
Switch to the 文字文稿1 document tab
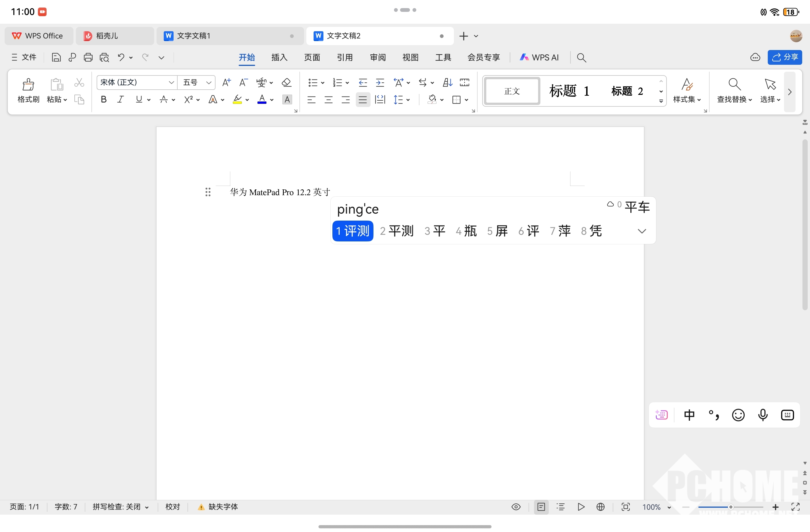[x=230, y=36]
